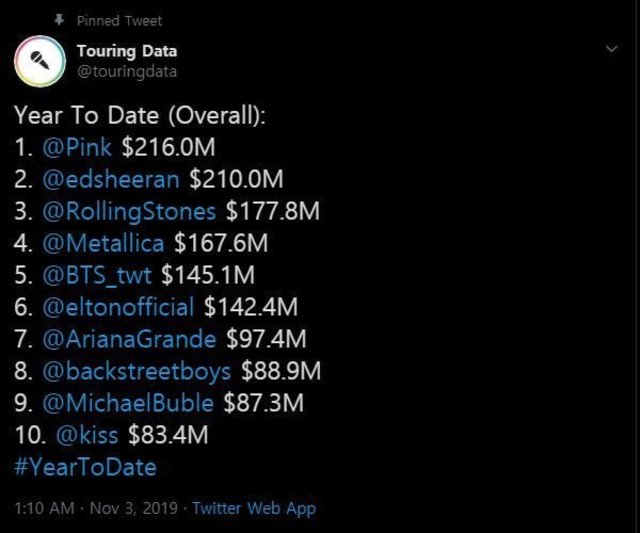
Task: Visit the @backstreetboys mention
Action: (136, 371)
